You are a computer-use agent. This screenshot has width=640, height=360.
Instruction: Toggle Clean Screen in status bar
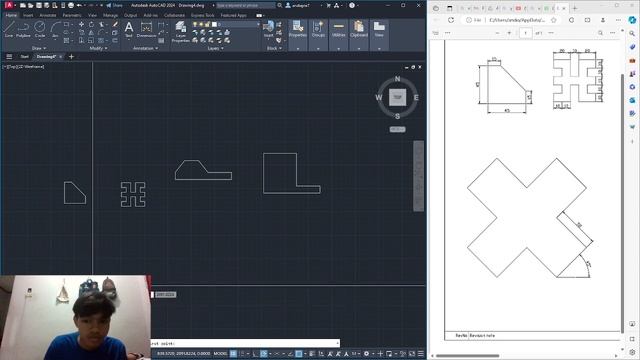tap(412, 353)
